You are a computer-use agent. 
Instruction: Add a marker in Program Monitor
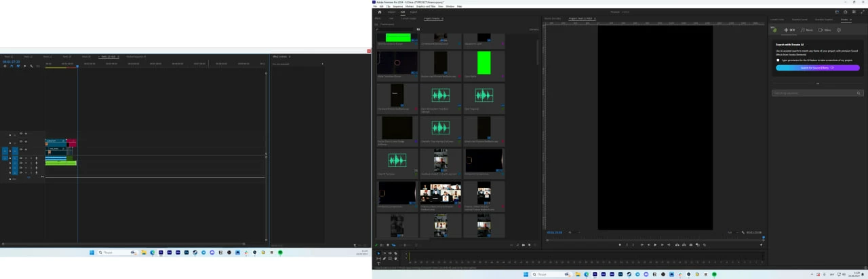tap(620, 245)
